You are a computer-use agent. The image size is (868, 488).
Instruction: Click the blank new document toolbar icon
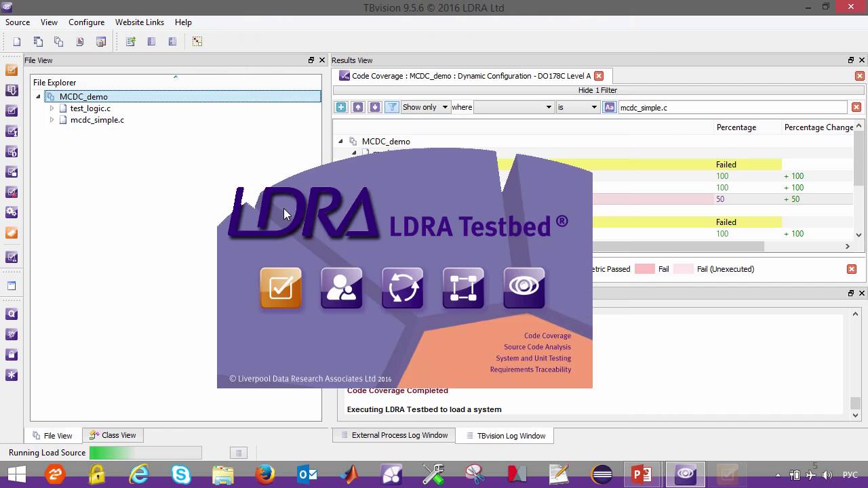click(17, 41)
